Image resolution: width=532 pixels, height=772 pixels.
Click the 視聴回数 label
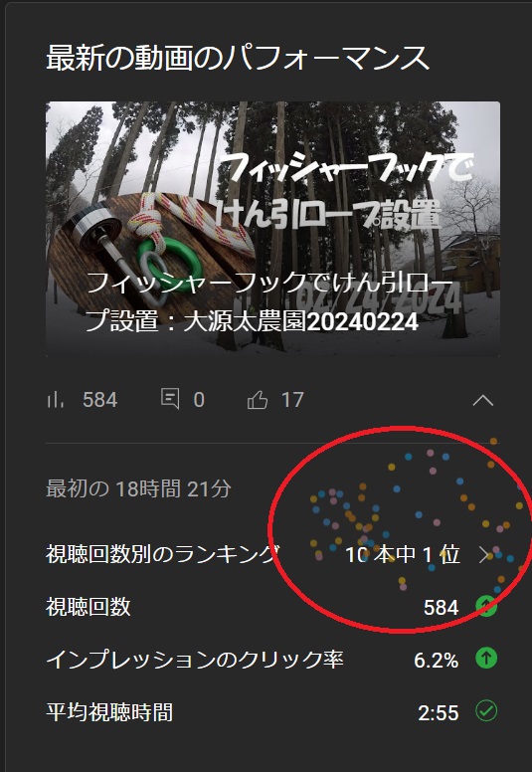89,607
